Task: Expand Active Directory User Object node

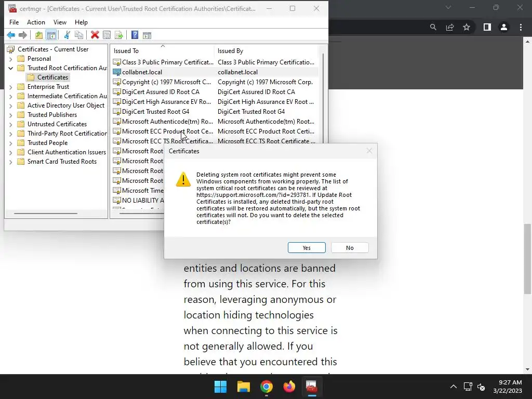Action: point(10,106)
